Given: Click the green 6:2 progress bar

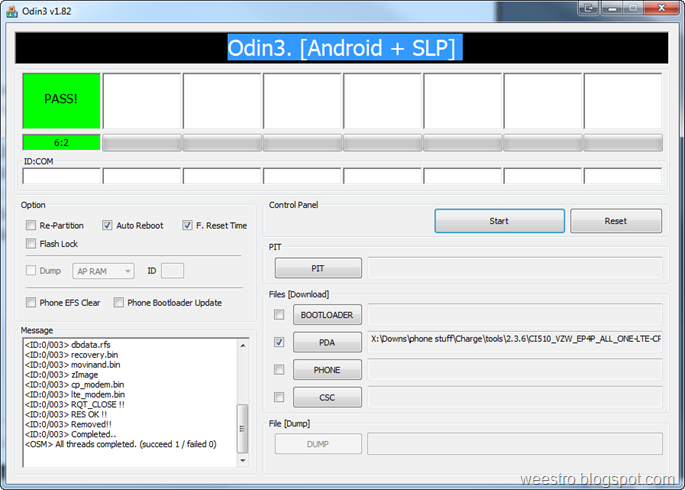Looking at the screenshot, I should tap(61, 142).
